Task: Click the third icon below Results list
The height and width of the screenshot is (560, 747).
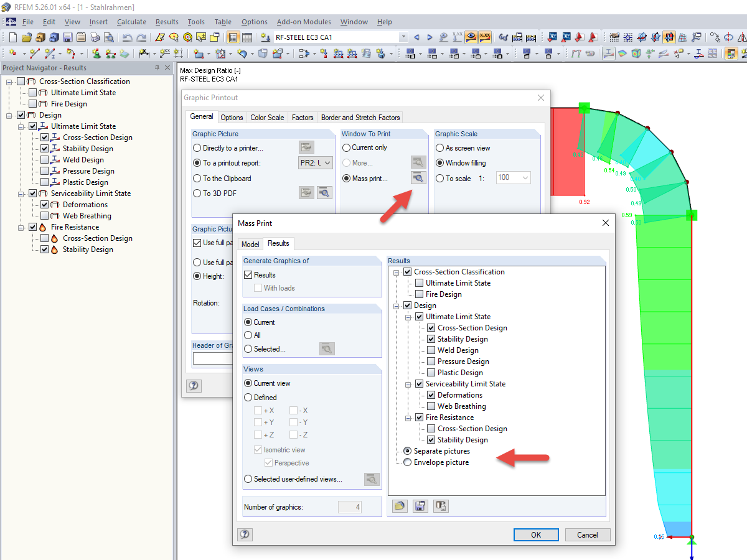Action: click(x=441, y=506)
